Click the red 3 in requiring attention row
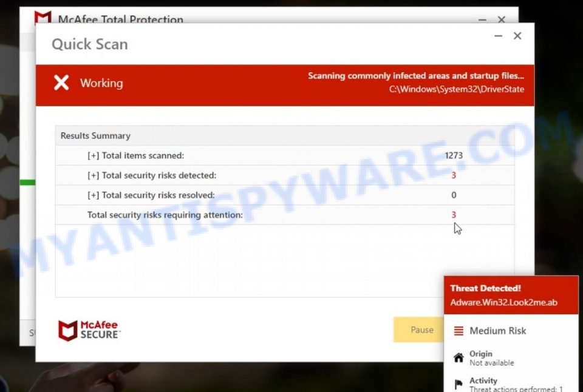The image size is (583, 392). click(454, 214)
